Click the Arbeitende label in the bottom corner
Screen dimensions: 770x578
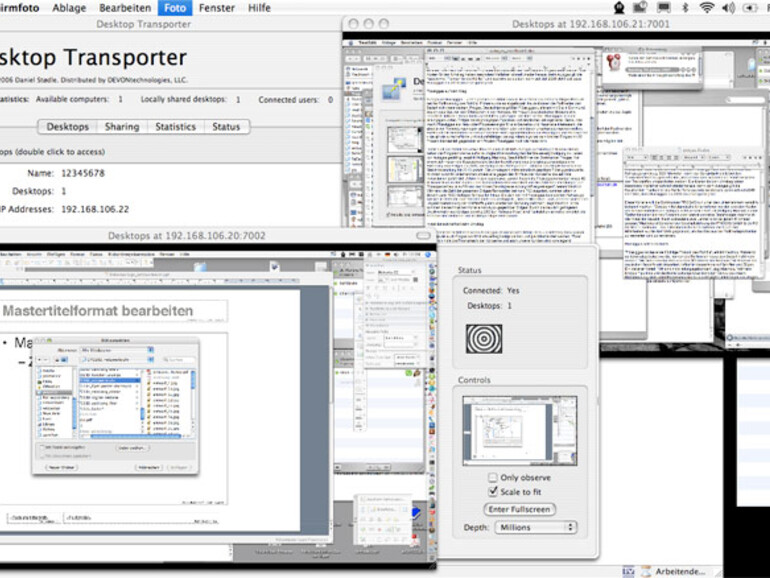(680, 572)
